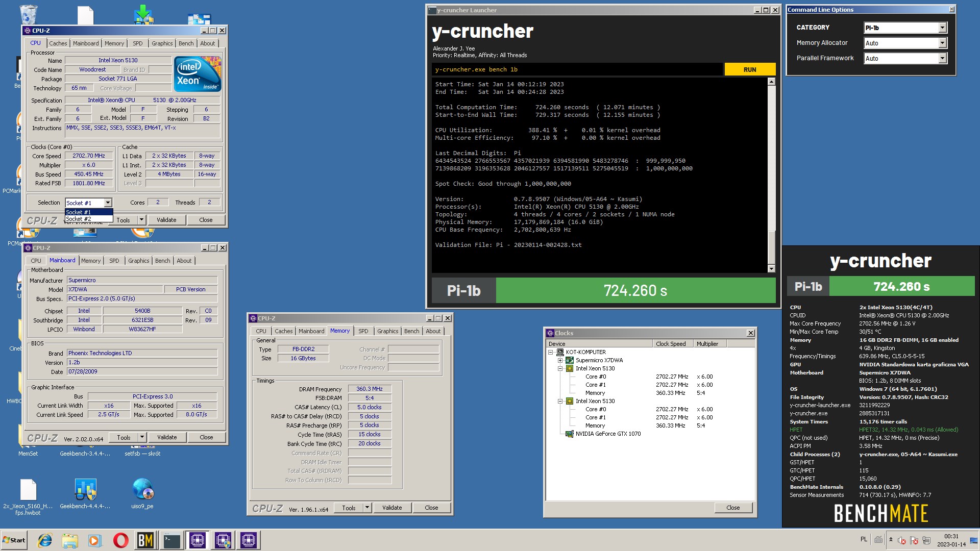980x551 pixels.
Task: Switch to the y-cruncher console taskbar icon
Action: [171, 540]
